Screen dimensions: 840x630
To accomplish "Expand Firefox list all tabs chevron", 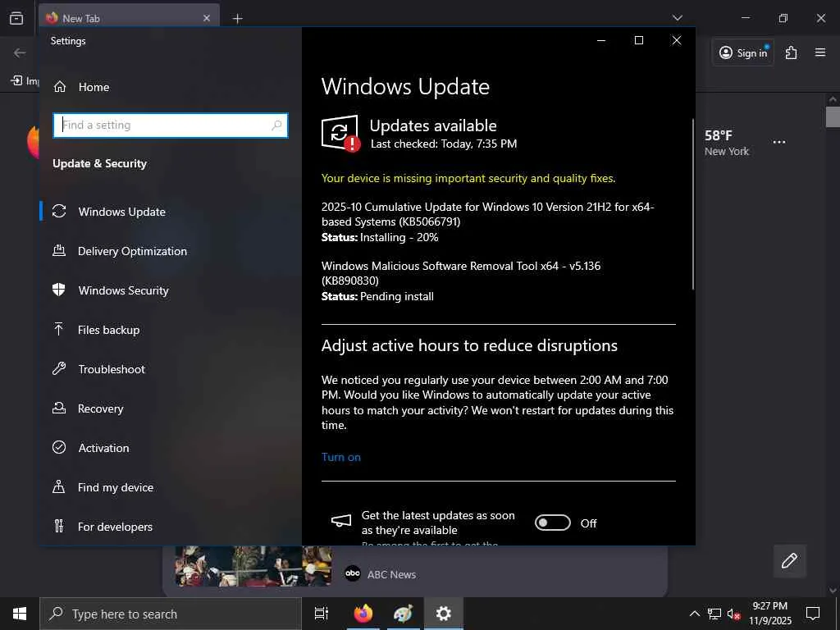I will (677, 18).
